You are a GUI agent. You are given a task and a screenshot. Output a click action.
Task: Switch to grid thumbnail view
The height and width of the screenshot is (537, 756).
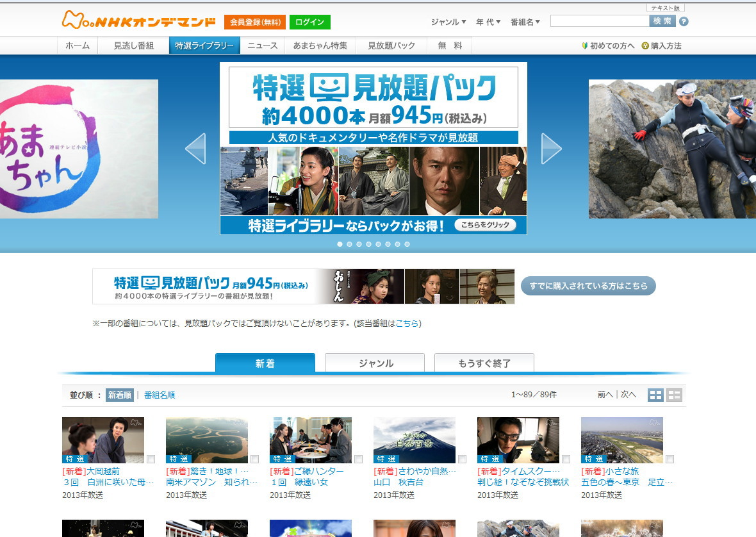pos(655,395)
